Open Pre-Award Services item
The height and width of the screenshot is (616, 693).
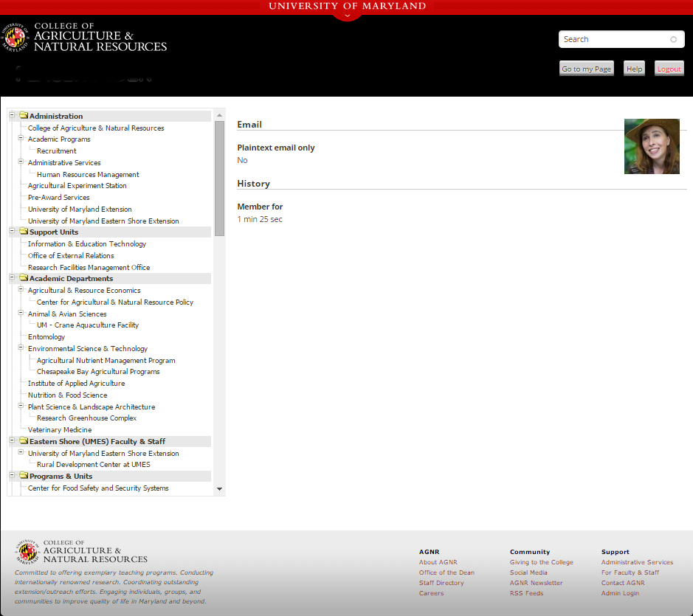point(59,198)
